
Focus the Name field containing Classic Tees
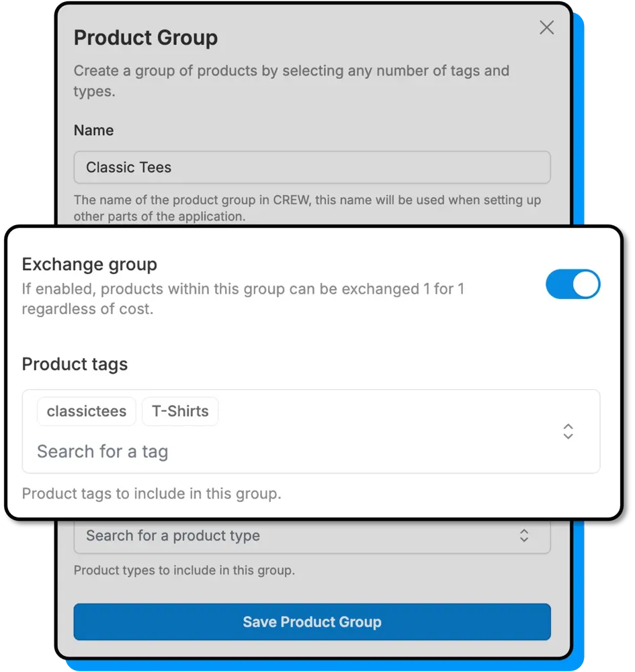click(x=312, y=167)
